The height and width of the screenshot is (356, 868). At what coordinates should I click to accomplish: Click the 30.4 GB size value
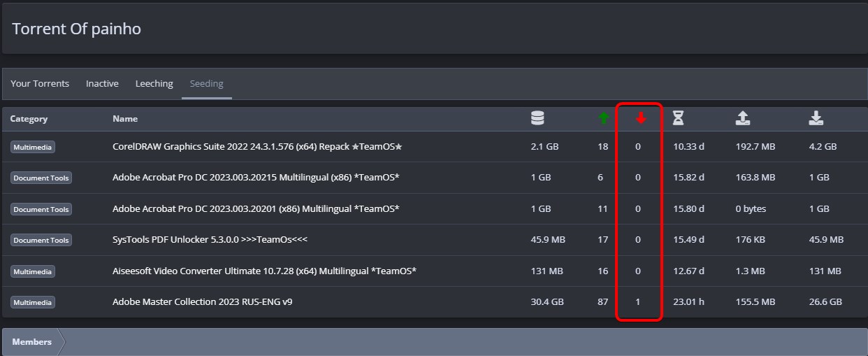[547, 302]
